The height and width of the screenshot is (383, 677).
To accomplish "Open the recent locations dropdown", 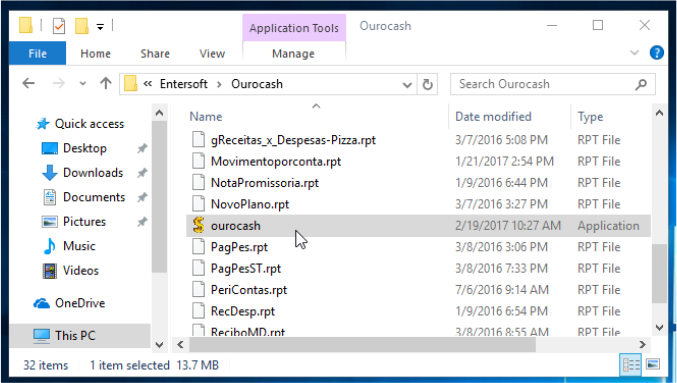I will pos(83,84).
